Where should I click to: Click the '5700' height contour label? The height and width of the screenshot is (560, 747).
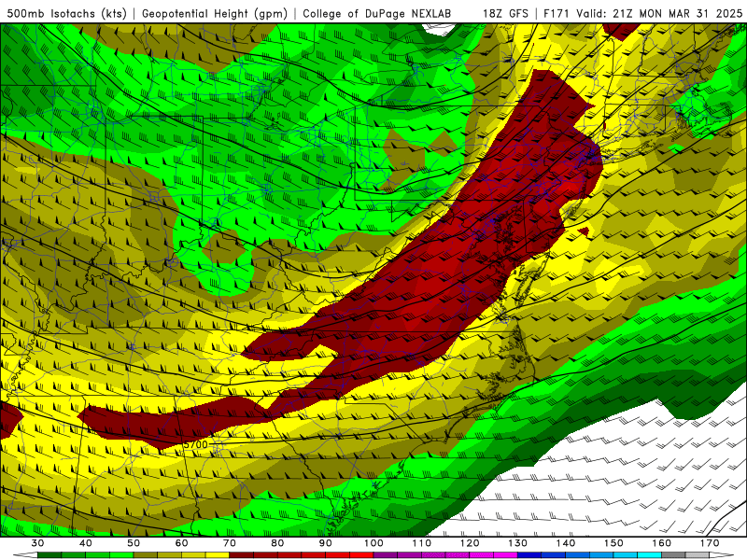(x=196, y=444)
